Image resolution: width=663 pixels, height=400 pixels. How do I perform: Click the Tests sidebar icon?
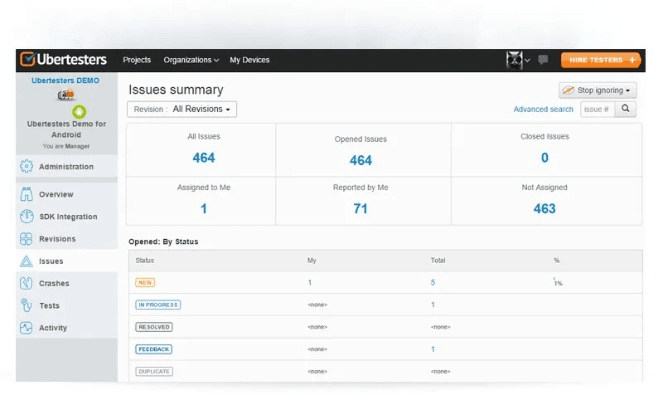(27, 306)
